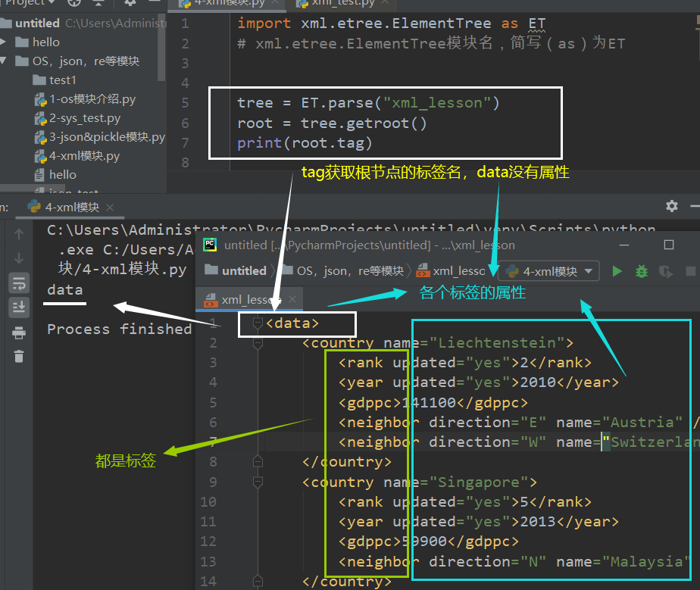Click the gdppc 141100 line

(433, 403)
